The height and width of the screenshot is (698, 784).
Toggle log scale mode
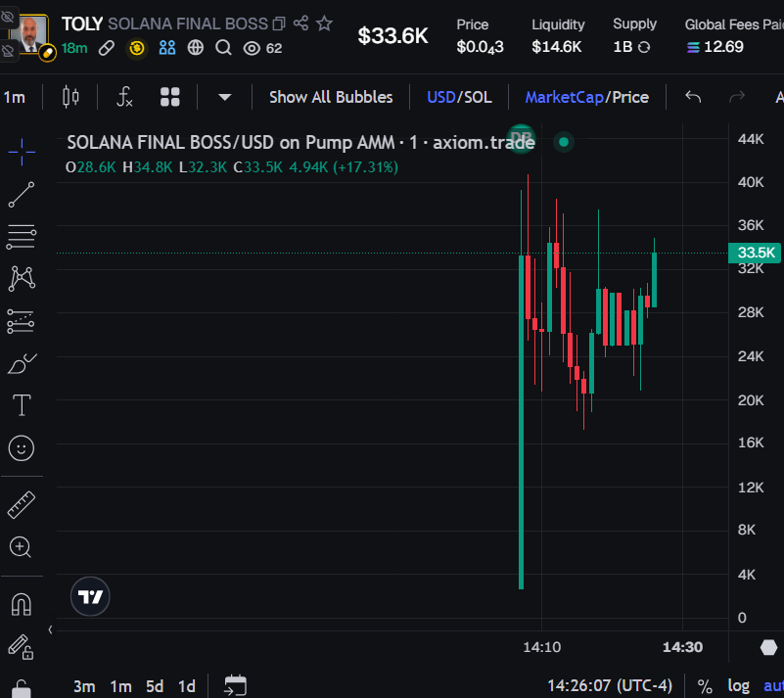pos(739,686)
